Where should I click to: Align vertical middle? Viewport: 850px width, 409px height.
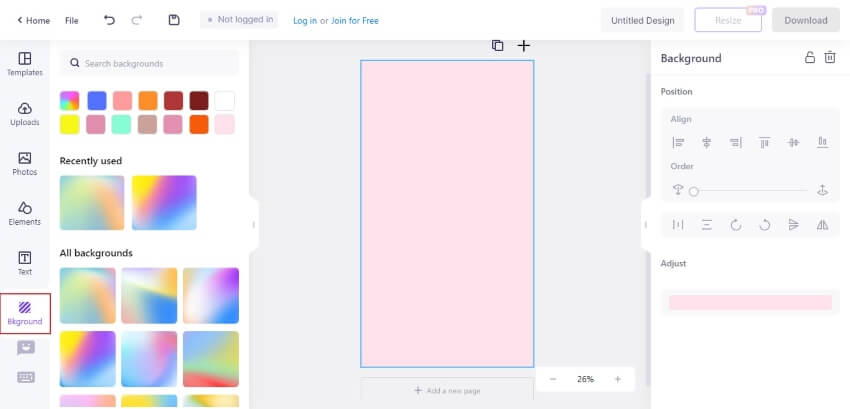(x=794, y=143)
